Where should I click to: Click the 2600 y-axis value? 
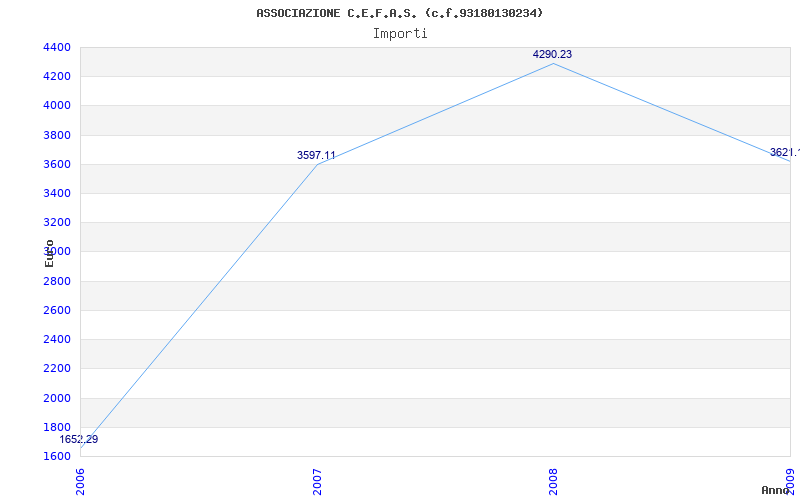pos(57,310)
